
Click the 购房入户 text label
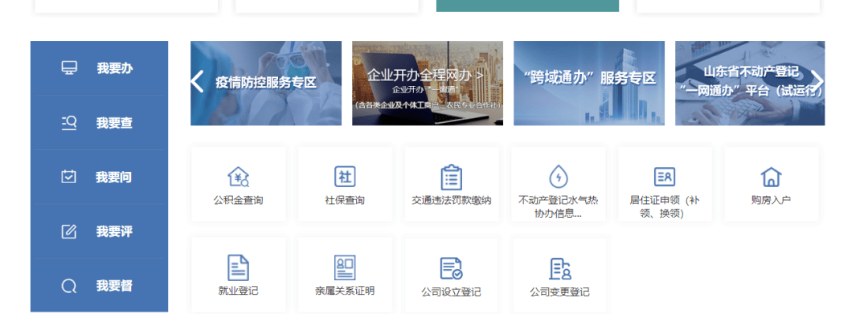(771, 200)
